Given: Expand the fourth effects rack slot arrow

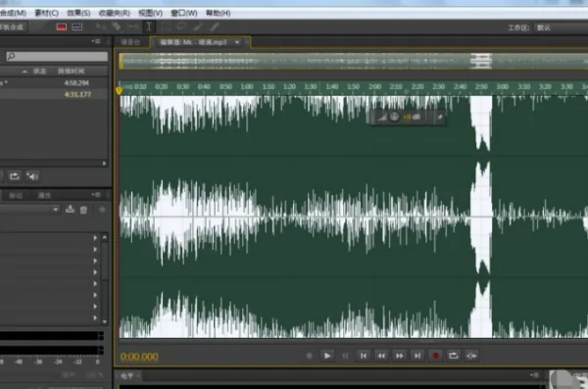Looking at the screenshot, I should [95, 272].
